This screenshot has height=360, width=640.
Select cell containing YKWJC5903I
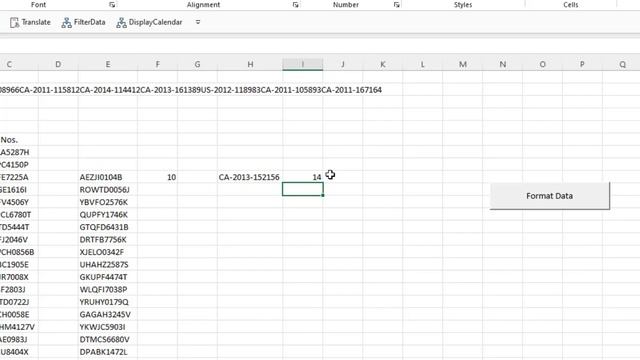click(108, 327)
